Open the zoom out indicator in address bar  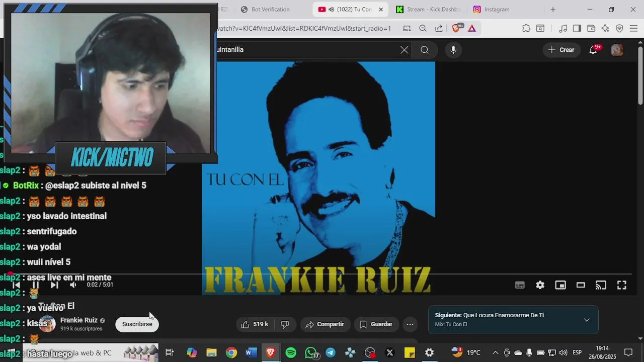(x=423, y=29)
